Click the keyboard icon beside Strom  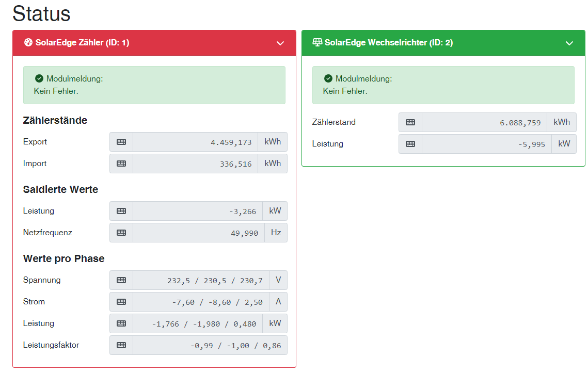[x=121, y=302]
